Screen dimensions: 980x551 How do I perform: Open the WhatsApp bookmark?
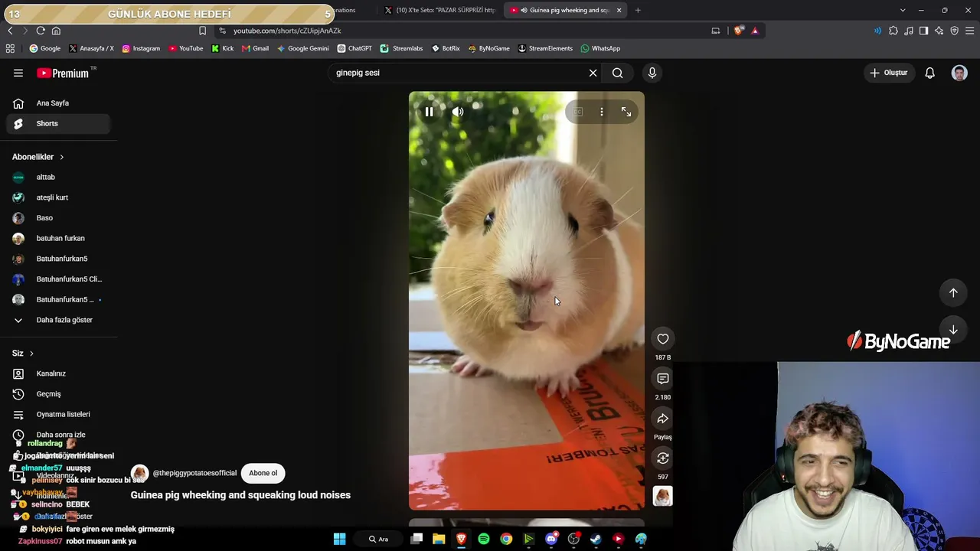click(x=600, y=48)
